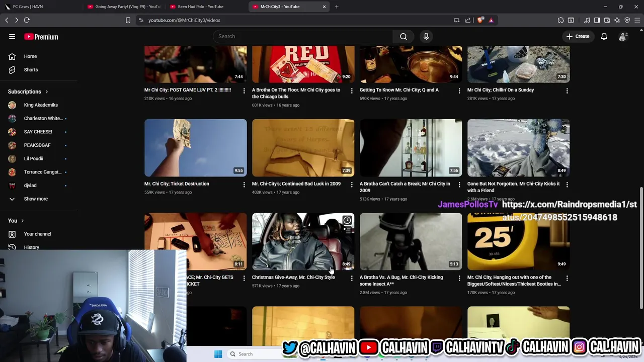Viewport: 644px width, 362px height.
Task: Open SAY CHEESE! subscription
Action: pos(38,132)
